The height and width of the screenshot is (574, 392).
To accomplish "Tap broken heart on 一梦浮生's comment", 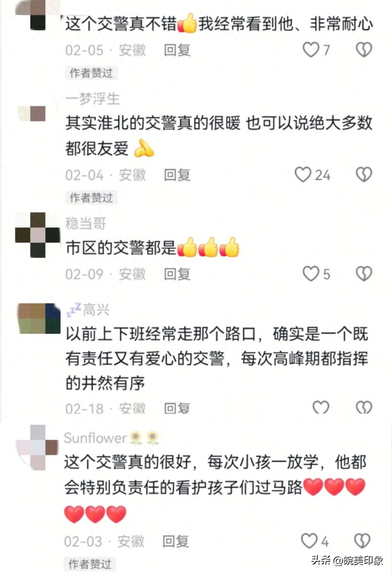I will pos(364,175).
